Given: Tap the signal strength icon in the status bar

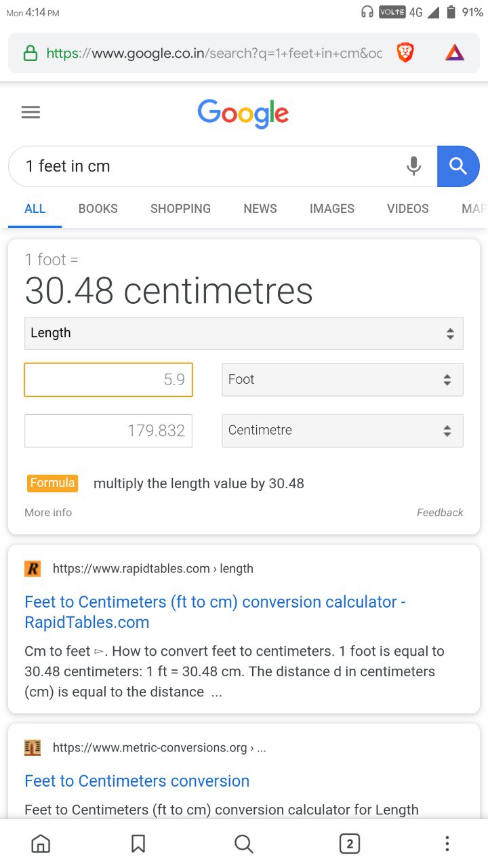Looking at the screenshot, I should point(432,12).
